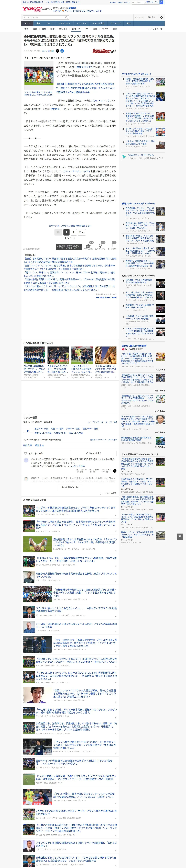The image size is (186, 868).
Task: Click the magnifier icon beside the keyword field
Action: (x=66, y=17)
